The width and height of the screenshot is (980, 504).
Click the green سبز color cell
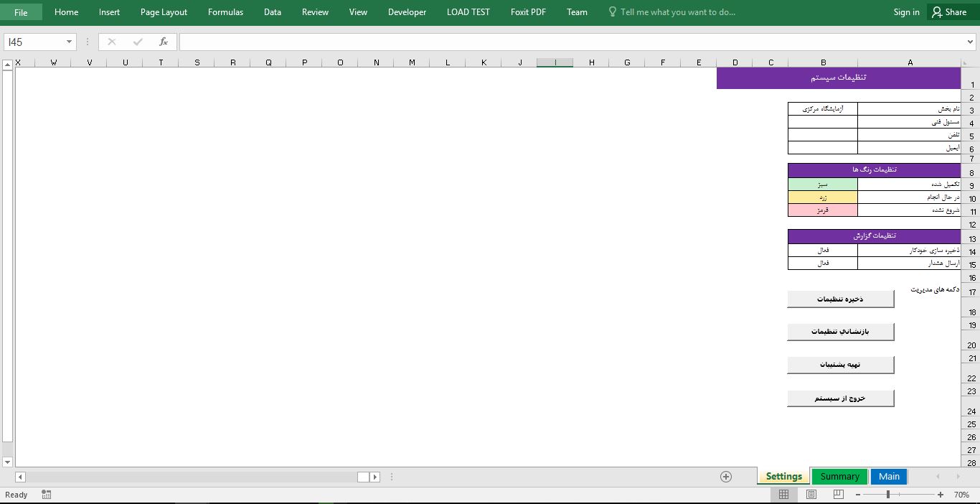(x=823, y=185)
